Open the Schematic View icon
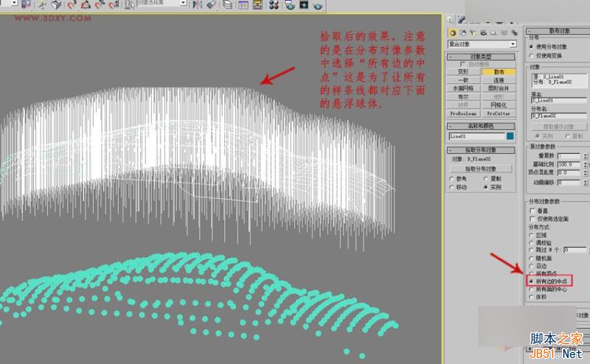The height and width of the screenshot is (364, 590). (257, 4)
